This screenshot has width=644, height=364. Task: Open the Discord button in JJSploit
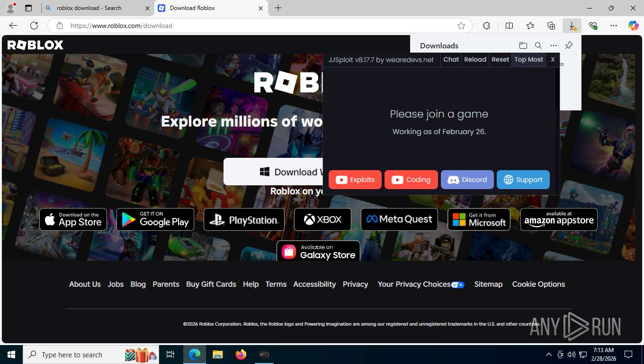pos(467,180)
